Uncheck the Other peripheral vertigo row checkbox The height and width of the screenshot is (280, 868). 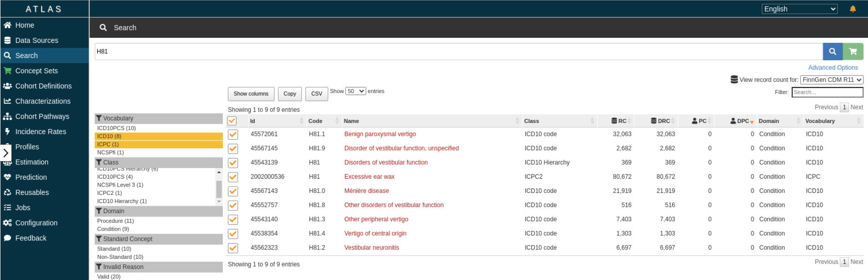(x=233, y=220)
